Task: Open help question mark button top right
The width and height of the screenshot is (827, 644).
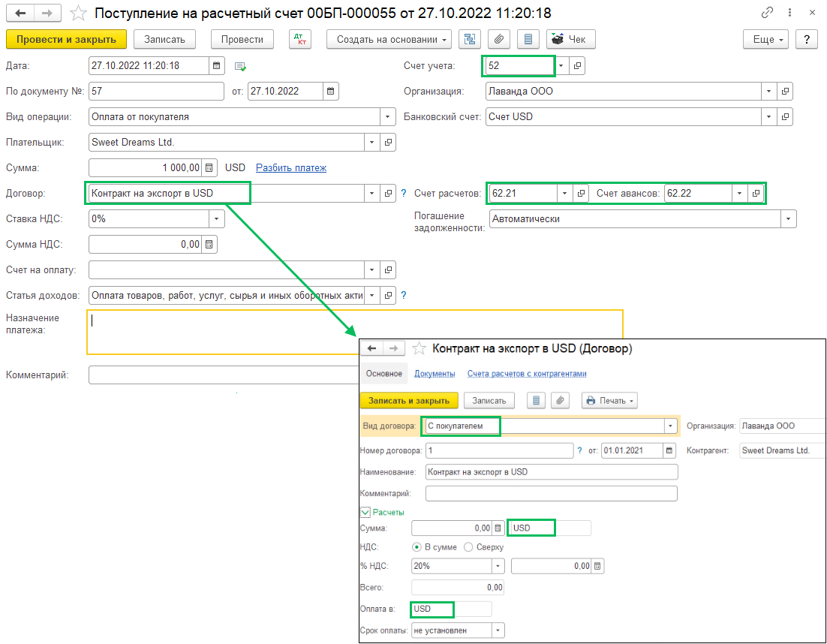Action: (807, 39)
